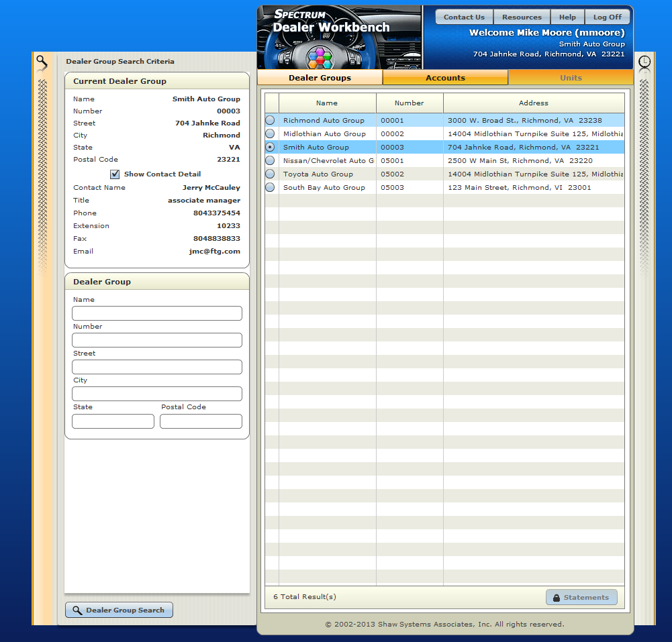Click the number cell 05003
The image size is (672, 642).
click(410, 187)
